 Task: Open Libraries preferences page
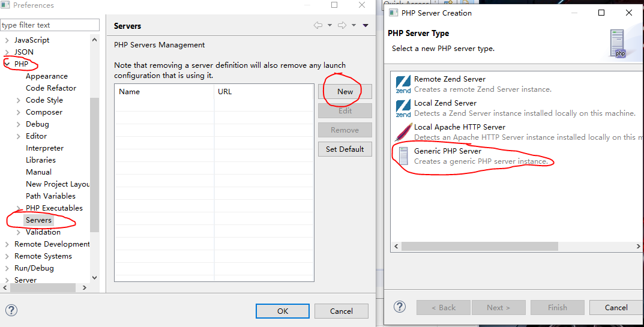41,160
